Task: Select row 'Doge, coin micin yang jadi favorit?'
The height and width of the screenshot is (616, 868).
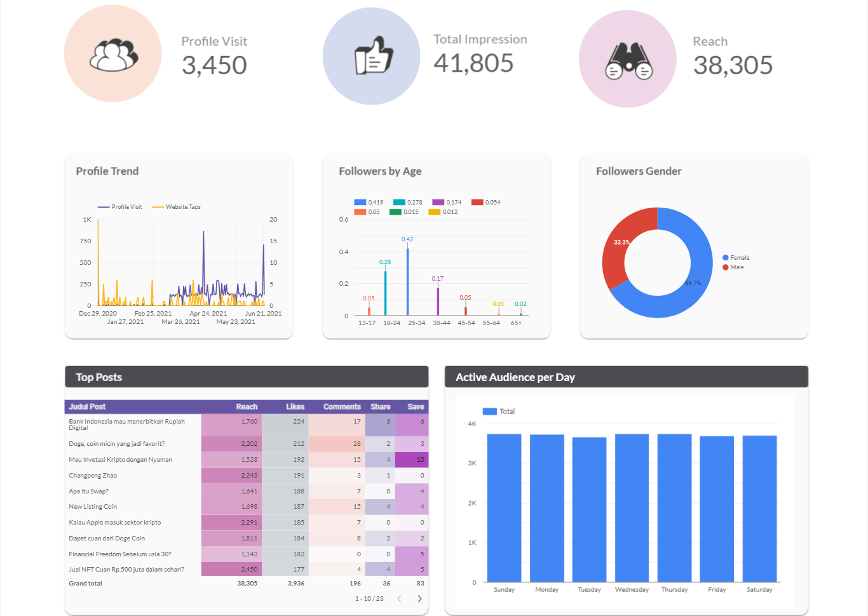Action: pyautogui.click(x=247, y=444)
